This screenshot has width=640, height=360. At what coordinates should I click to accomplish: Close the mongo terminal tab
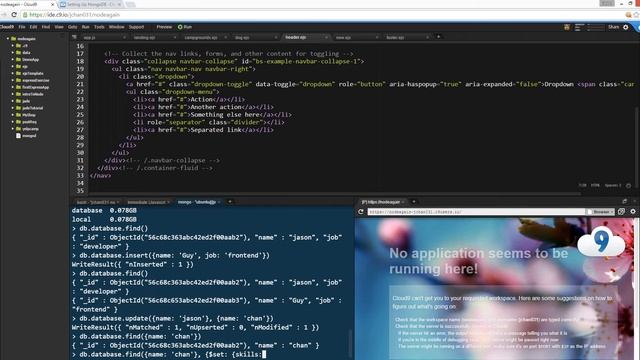coord(219,202)
